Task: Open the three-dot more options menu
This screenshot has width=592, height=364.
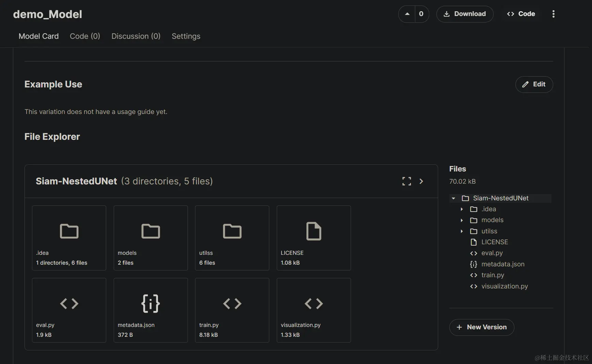Action: [553, 14]
